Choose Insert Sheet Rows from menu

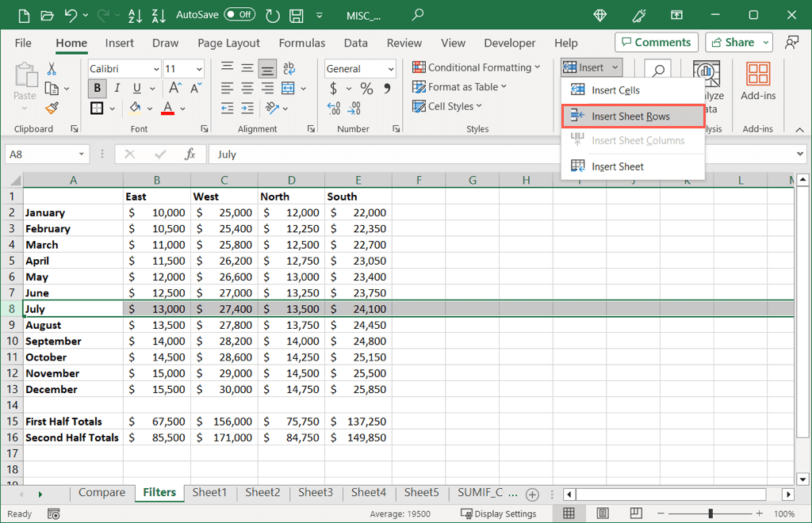point(631,116)
